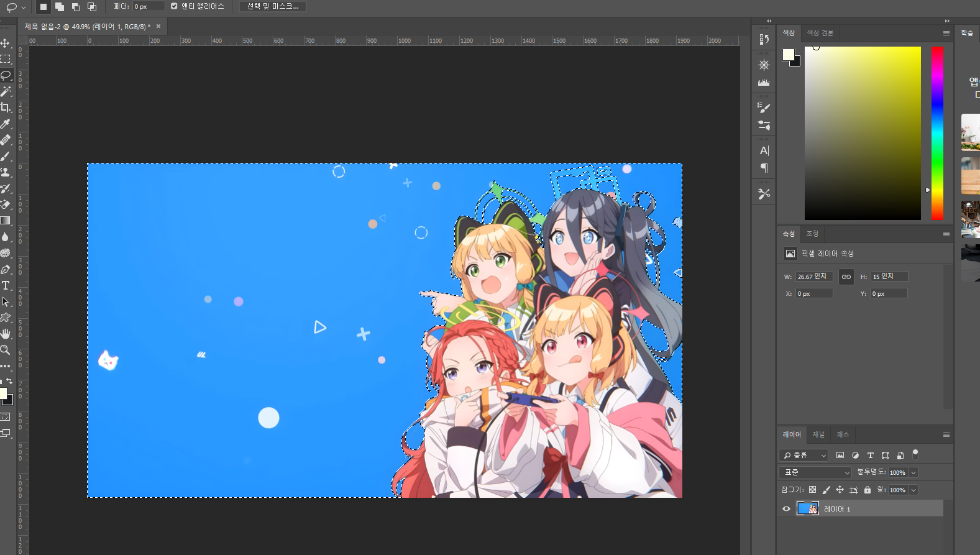Switch to the 채널 Channels tab

click(818, 434)
